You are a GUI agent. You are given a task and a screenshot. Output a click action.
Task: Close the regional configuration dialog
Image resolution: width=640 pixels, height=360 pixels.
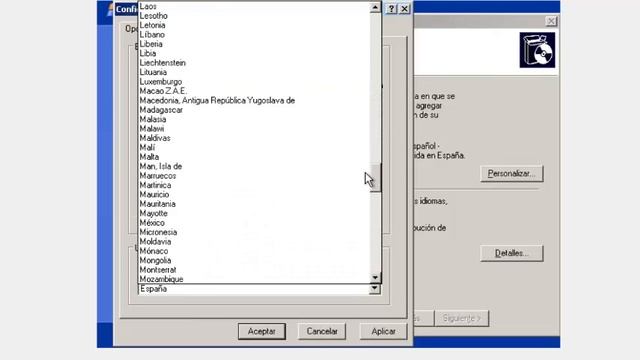click(404, 9)
